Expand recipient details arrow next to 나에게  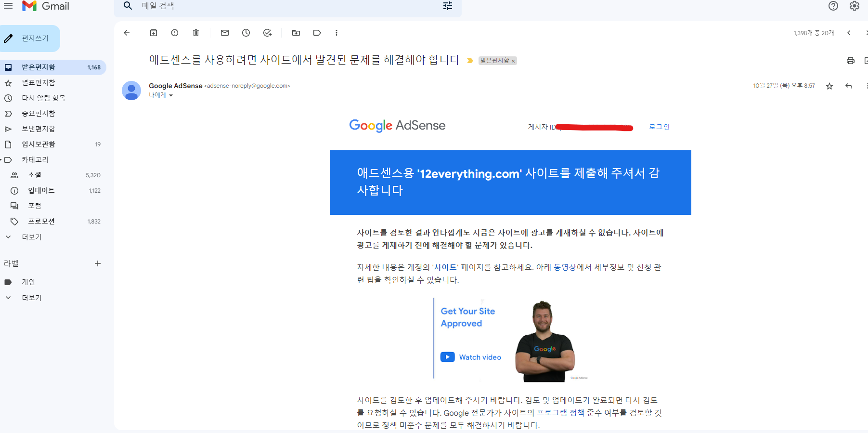171,95
